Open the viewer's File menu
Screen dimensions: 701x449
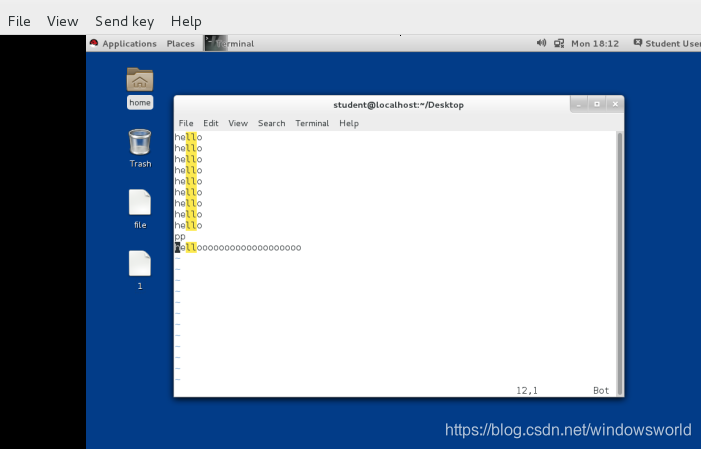click(x=19, y=21)
